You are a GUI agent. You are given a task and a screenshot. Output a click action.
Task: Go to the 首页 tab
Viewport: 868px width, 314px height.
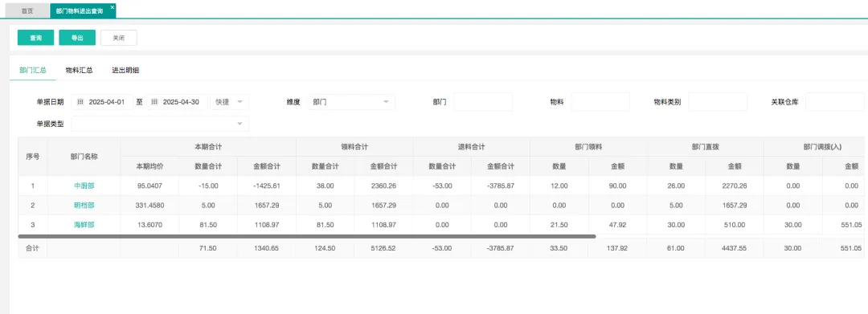[27, 11]
